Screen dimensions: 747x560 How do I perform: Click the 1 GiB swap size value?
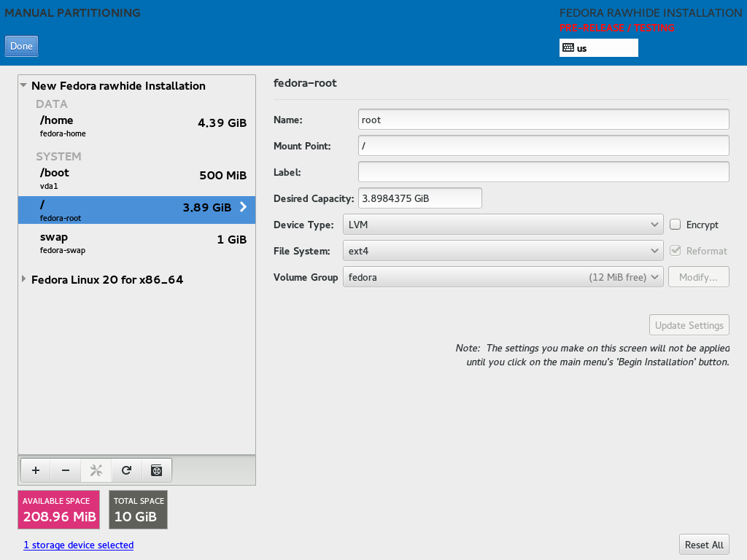coord(231,239)
